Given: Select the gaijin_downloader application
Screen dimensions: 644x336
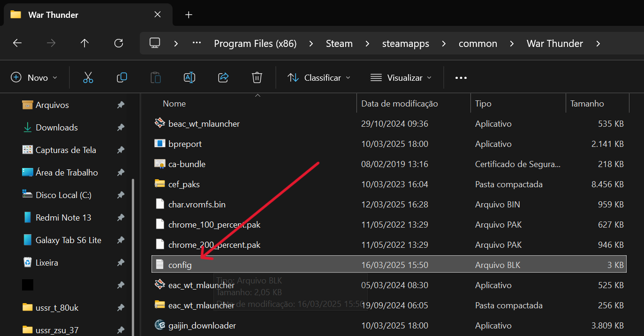Looking at the screenshot, I should [x=202, y=326].
